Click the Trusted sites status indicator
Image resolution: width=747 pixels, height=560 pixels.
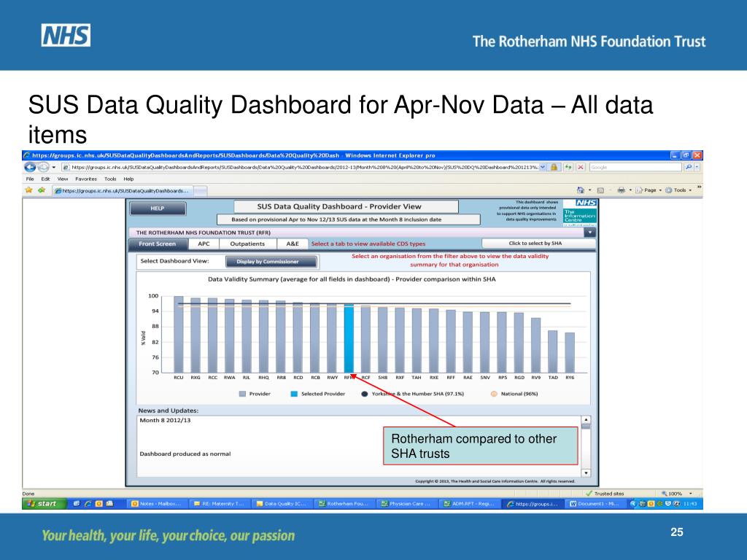(605, 494)
